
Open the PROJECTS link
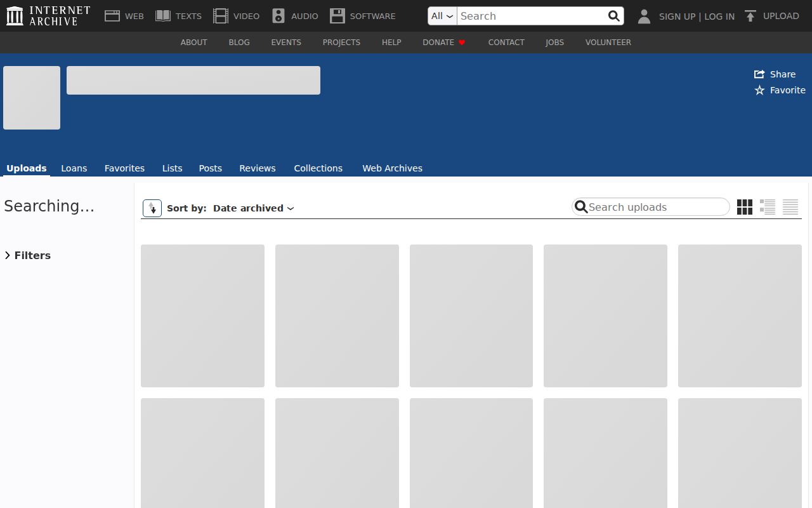pyautogui.click(x=341, y=43)
